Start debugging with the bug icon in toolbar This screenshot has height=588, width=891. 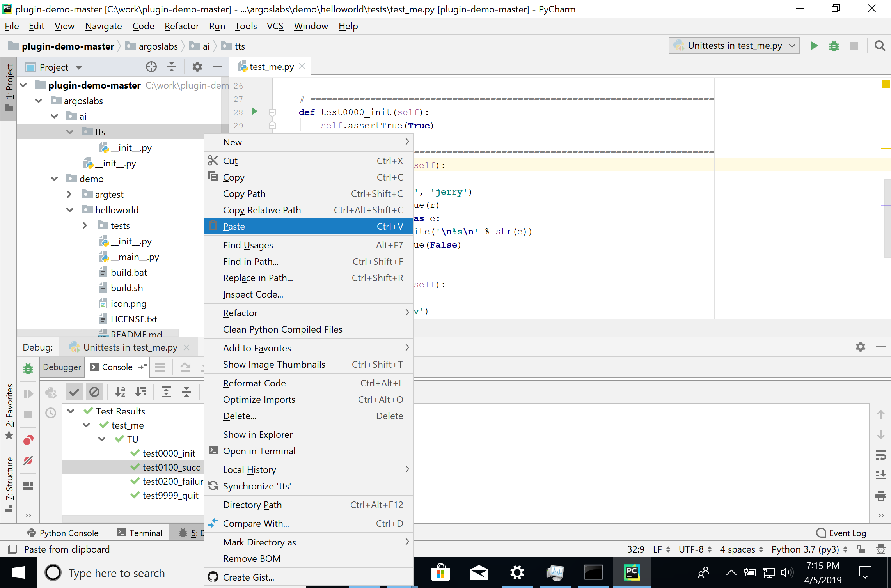[x=834, y=46]
